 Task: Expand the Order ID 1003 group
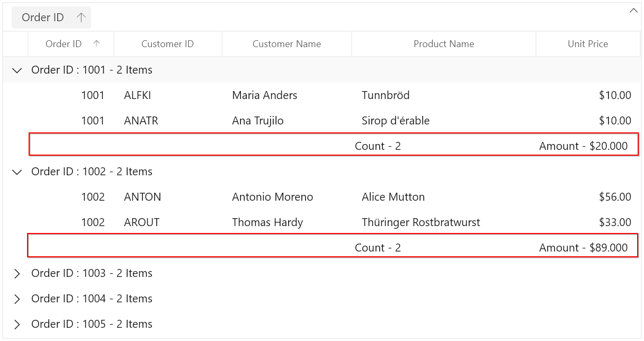(17, 273)
